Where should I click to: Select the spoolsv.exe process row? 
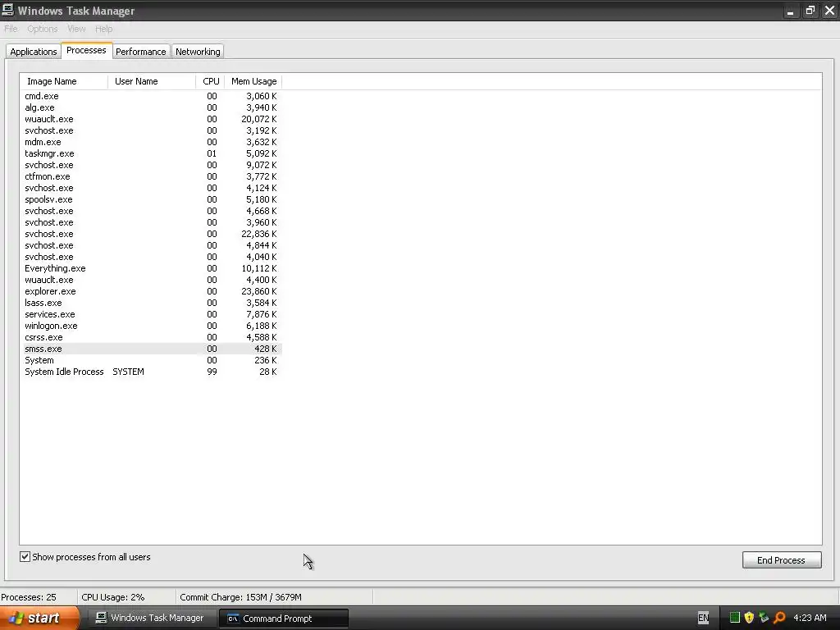151,199
